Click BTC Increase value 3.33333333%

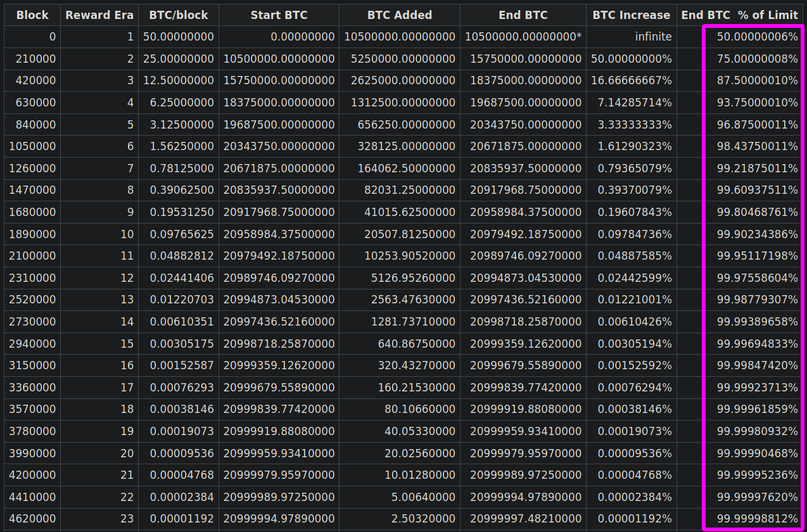coord(632,125)
